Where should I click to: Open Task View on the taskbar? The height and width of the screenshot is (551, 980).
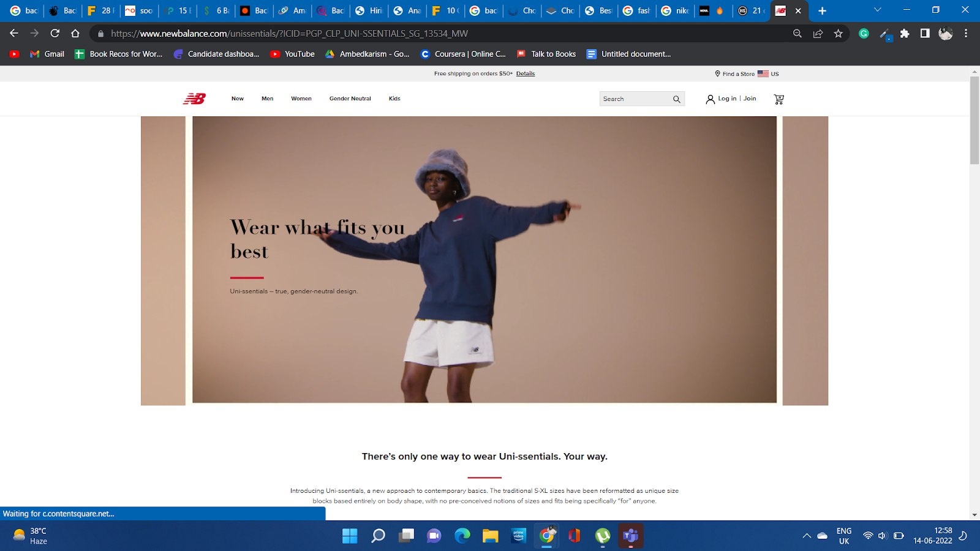point(406,536)
